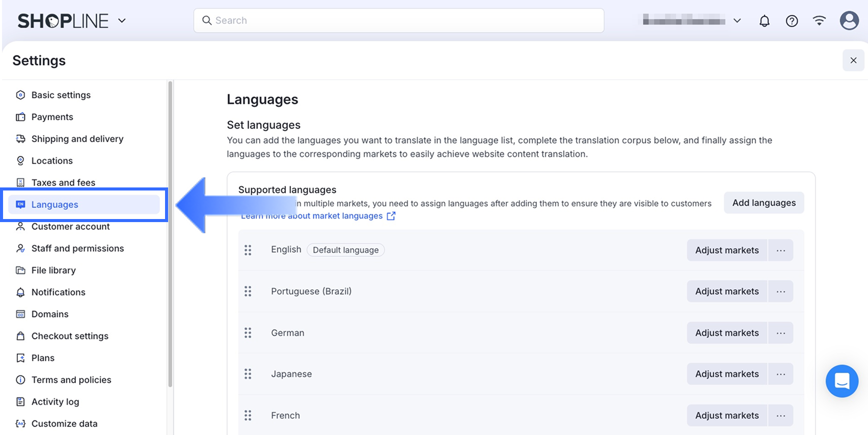Open more options for Portuguese (Brazil)

[x=780, y=291]
